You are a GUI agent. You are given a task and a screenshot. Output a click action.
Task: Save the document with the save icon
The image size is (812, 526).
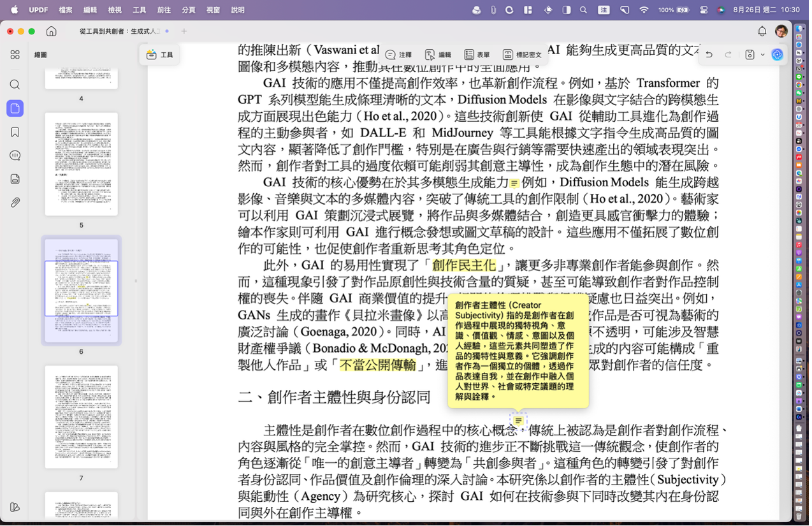[750, 55]
